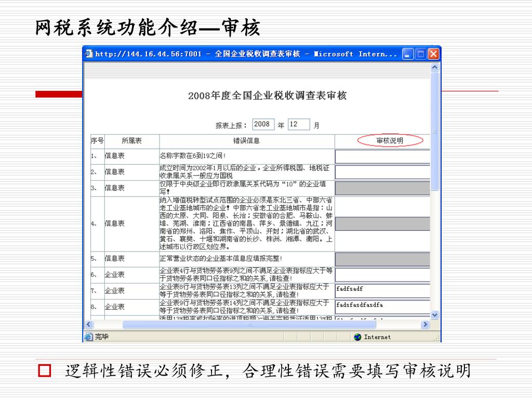
Task: Click the error text starting 企业表4行与货物劳务表9列
Action: click(x=246, y=274)
